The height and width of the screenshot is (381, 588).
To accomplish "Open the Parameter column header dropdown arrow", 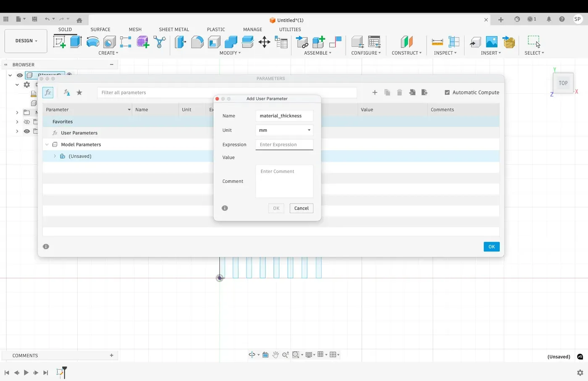I will (x=129, y=110).
